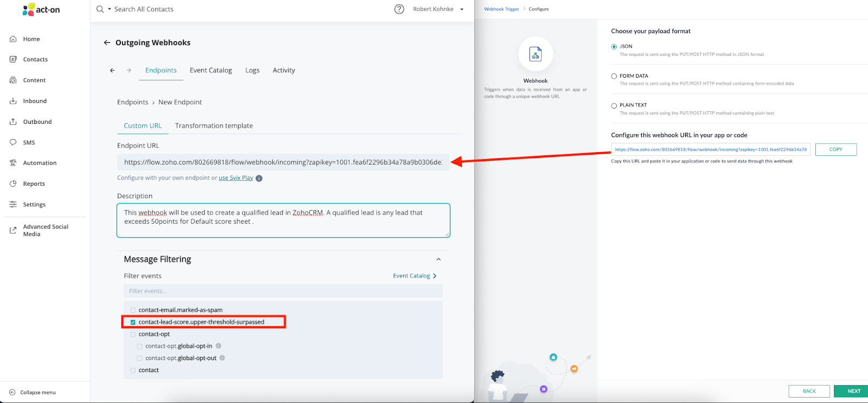Click the Collapse menu arrow icon
This screenshot has height=403, width=868.
(x=12, y=392)
